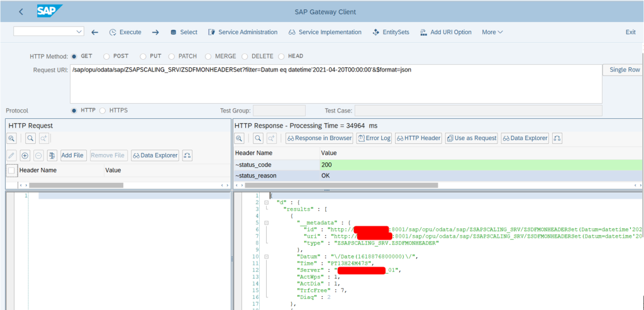Add a header row with plus icon
The image size is (644, 310).
tap(25, 155)
